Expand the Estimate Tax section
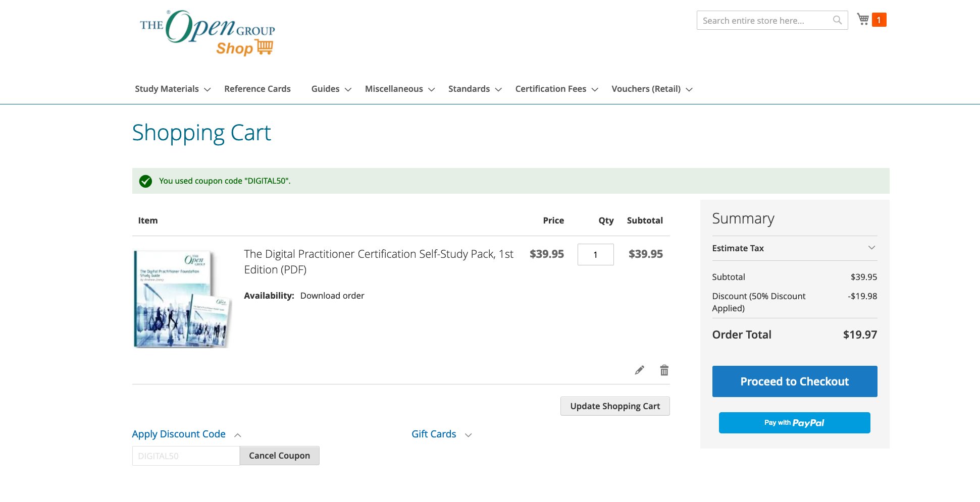The image size is (980, 502). click(795, 248)
